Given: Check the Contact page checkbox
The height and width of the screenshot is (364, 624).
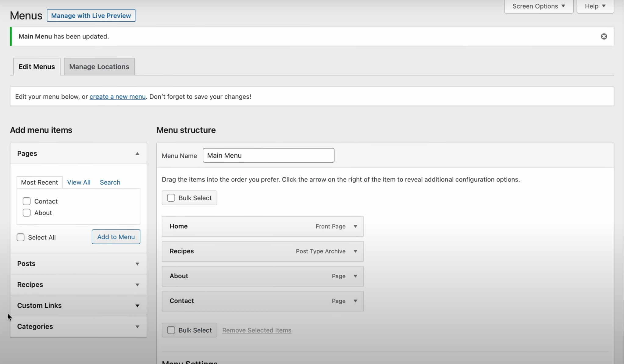Looking at the screenshot, I should click(27, 201).
